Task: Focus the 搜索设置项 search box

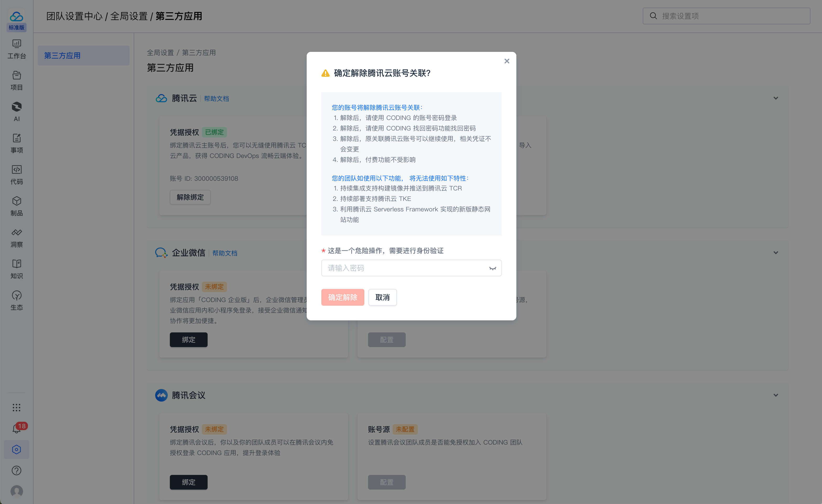Action: tap(727, 16)
